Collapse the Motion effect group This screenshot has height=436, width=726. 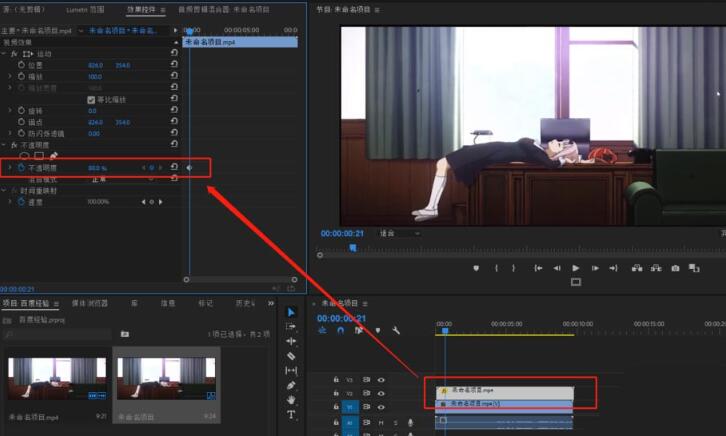(x=4, y=53)
